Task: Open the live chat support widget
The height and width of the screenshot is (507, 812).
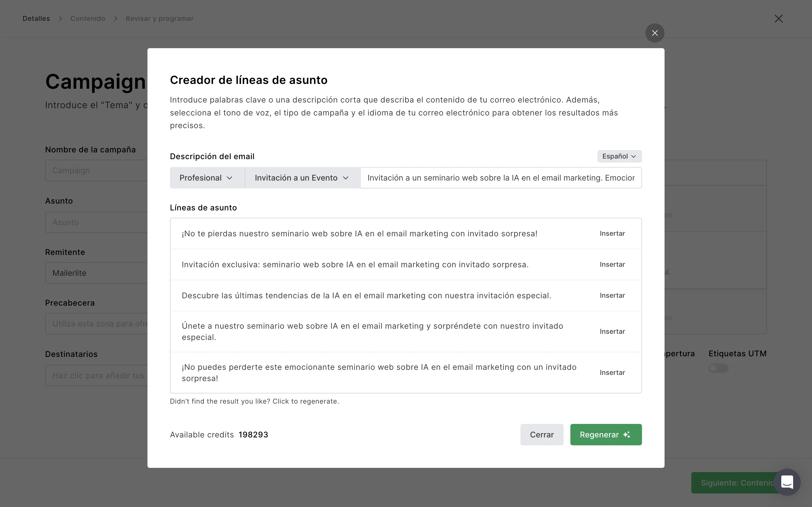Action: pos(787,482)
